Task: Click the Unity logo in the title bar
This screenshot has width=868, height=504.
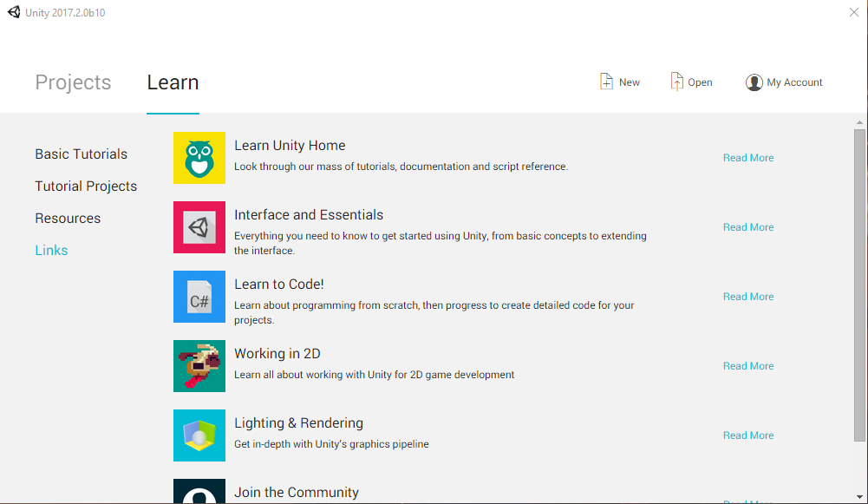Action: coord(12,12)
